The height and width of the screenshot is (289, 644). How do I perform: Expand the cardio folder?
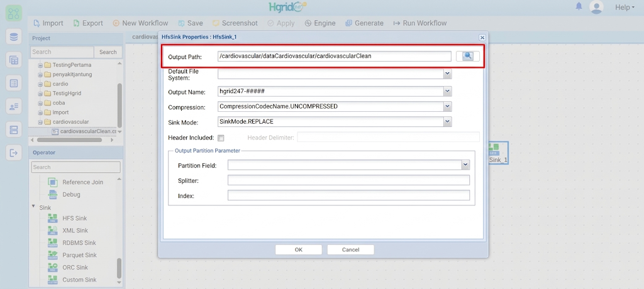point(40,84)
